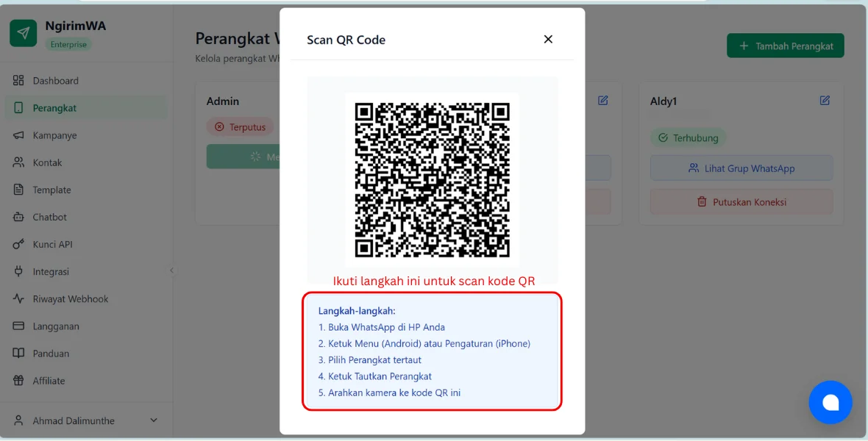Click the Affiliate gift icon
This screenshot has height=441, width=868.
18,381
